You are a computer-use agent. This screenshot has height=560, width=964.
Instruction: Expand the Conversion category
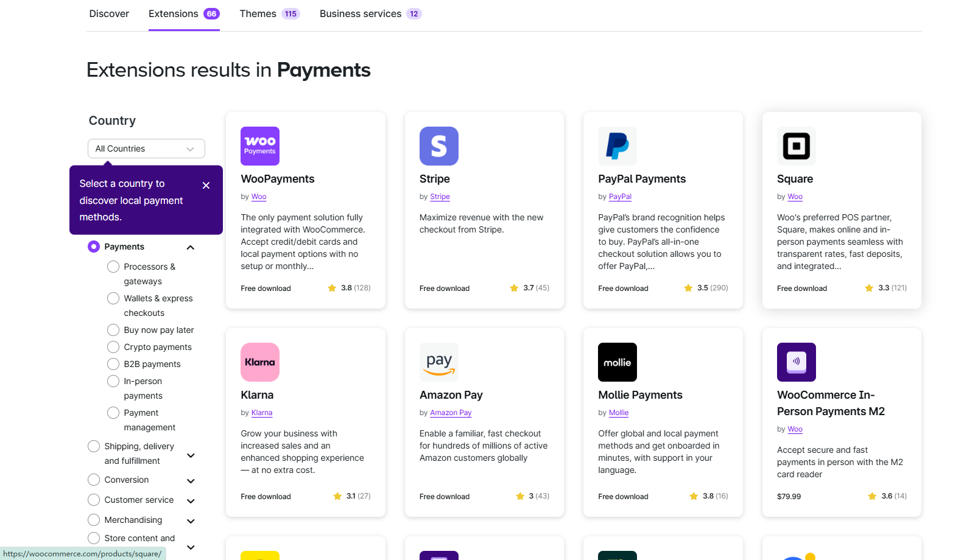pyautogui.click(x=191, y=480)
